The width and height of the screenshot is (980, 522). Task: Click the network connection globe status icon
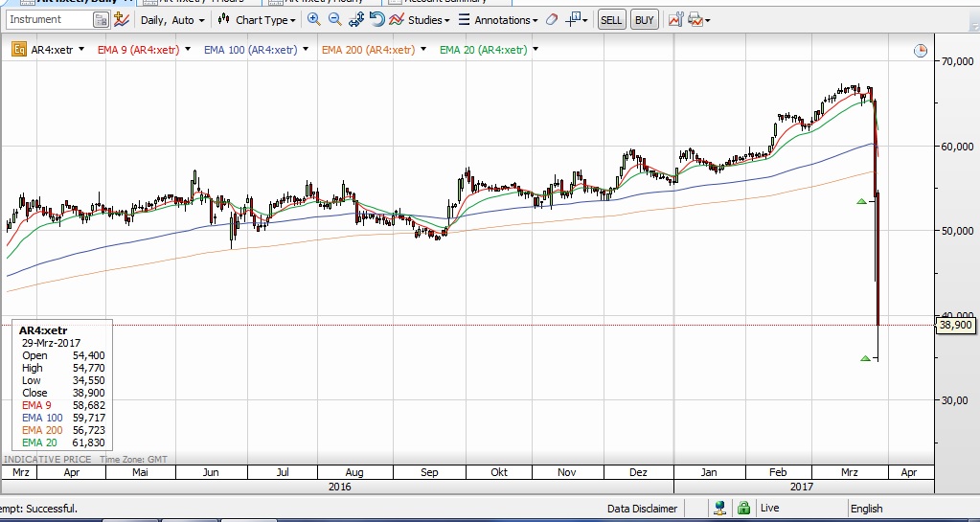[720, 508]
